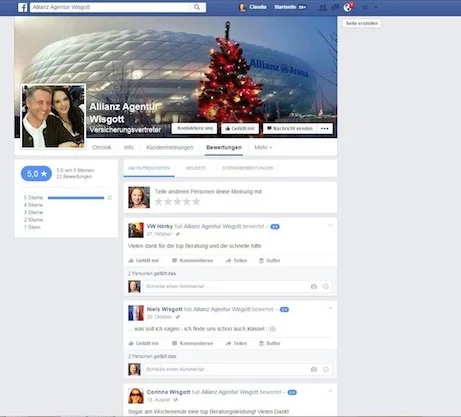
Task: Open Corinna Wisgott's profile name link
Action: click(x=168, y=392)
